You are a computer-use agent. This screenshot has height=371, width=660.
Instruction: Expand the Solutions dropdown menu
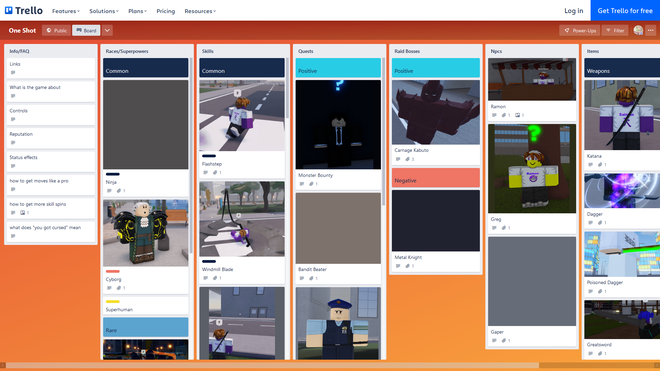click(104, 11)
